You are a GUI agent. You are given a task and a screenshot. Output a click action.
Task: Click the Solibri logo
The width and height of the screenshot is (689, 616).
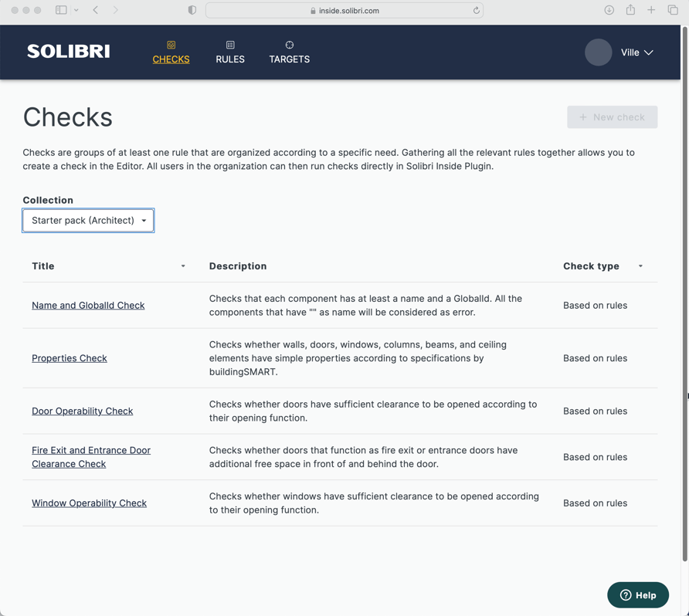[x=69, y=52]
